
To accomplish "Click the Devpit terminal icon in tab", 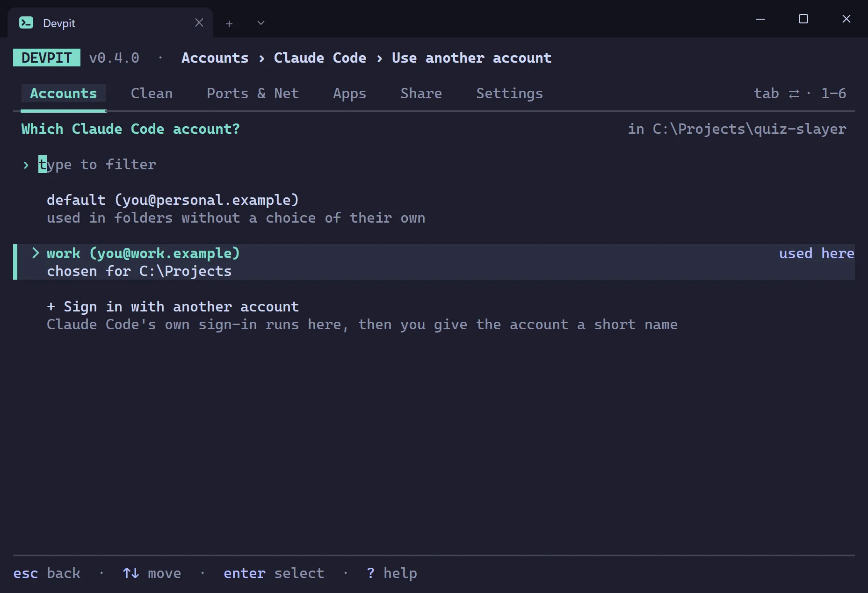I will (26, 22).
